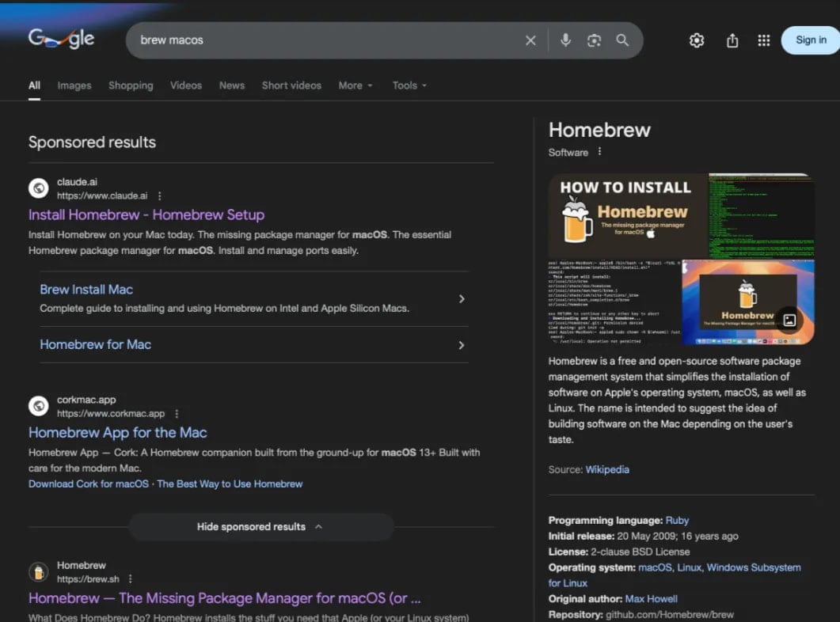Screen dimensions: 840x622
Task: Click inside the search input field
Action: (x=317, y=40)
